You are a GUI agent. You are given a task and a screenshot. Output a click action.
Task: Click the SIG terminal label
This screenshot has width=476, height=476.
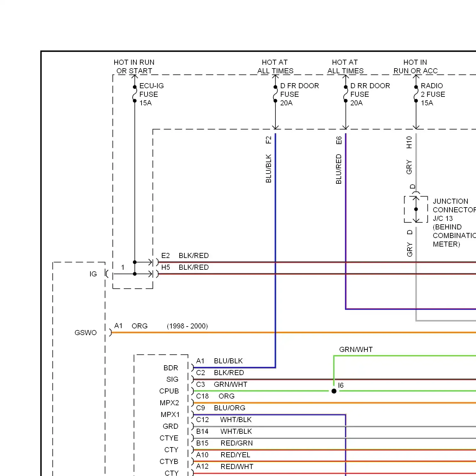[172, 379]
